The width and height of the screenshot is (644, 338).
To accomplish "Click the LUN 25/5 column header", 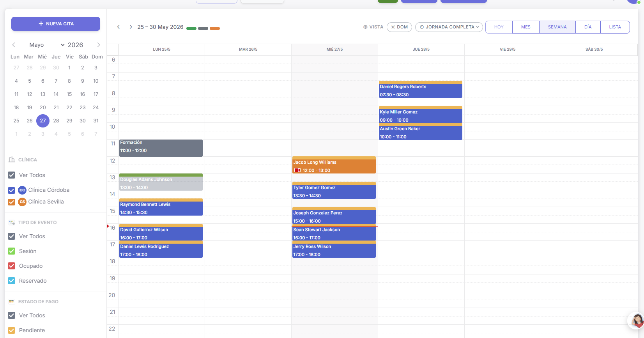I will 162,50.
